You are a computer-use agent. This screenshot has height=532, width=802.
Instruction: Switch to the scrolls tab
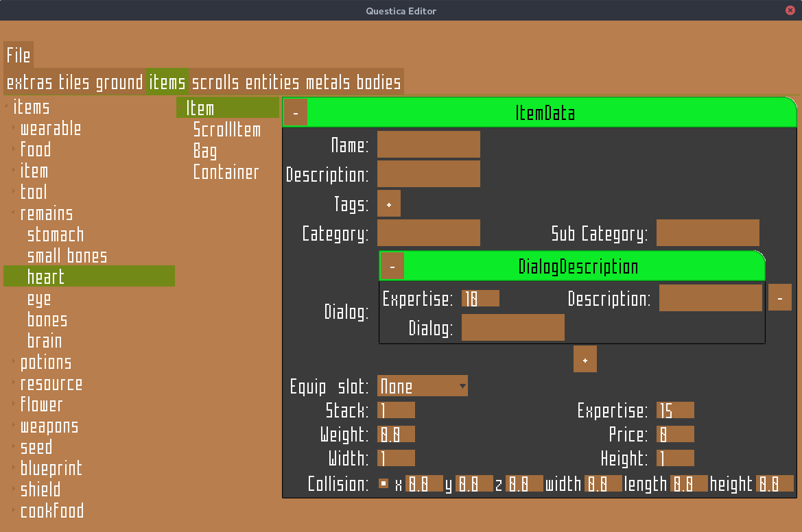215,83
